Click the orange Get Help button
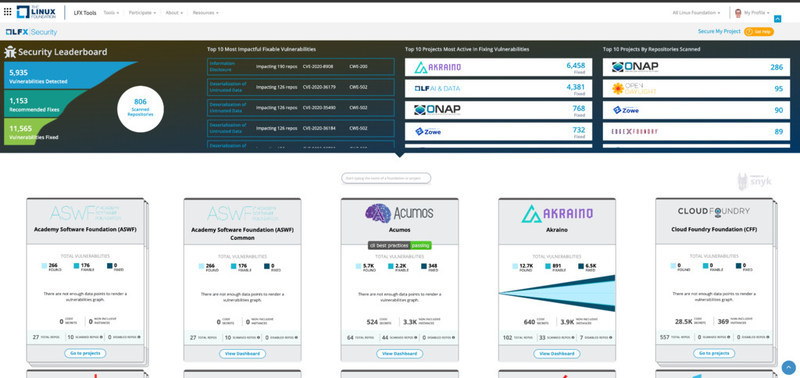The width and height of the screenshot is (800, 378). point(759,32)
